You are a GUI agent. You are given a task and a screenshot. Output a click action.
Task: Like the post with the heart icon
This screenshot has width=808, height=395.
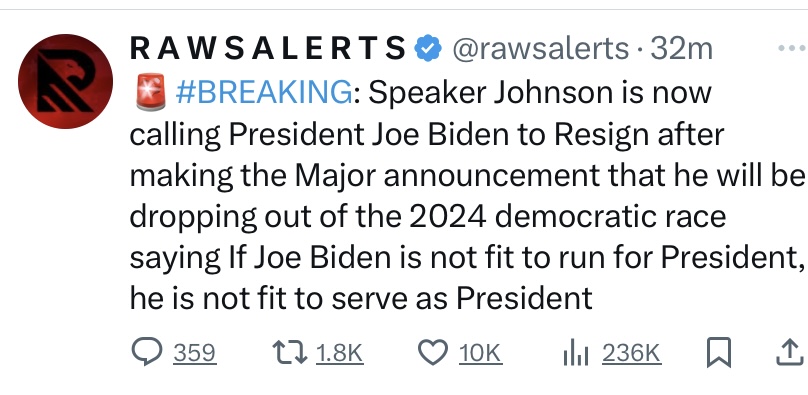pyautogui.click(x=433, y=353)
